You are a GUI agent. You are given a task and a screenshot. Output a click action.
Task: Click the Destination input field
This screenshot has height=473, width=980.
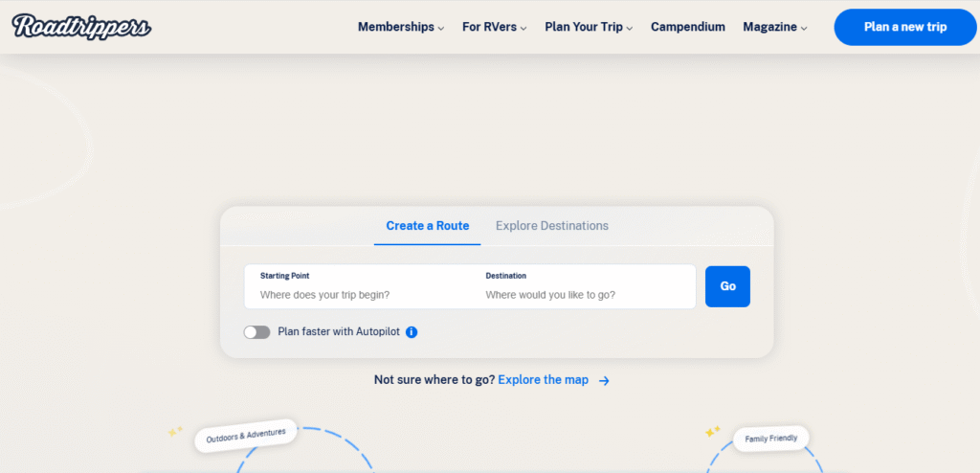point(586,294)
